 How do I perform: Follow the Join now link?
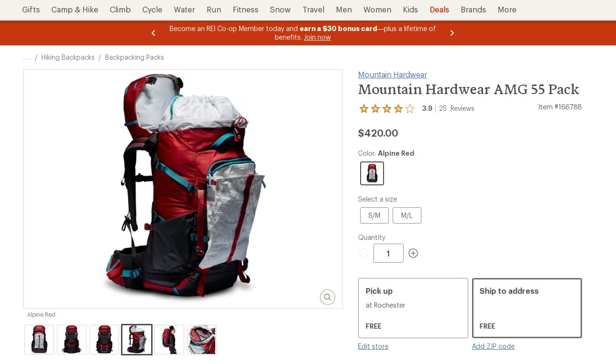(317, 37)
